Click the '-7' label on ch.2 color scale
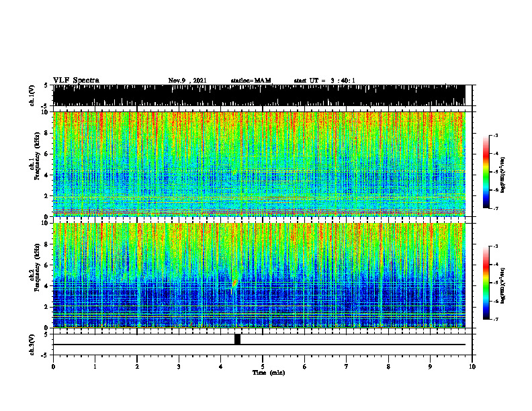Image resolution: width=532 pixels, height=411 pixels. (496, 319)
